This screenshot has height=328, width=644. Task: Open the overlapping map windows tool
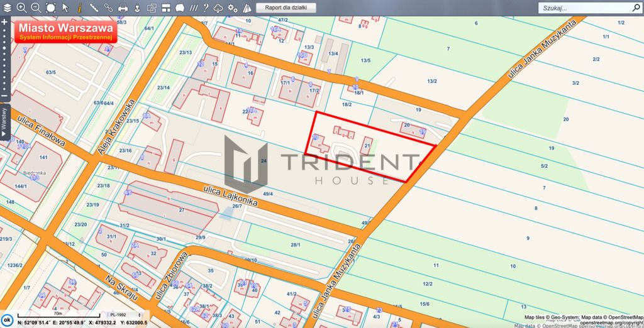pyautogui.click(x=152, y=8)
